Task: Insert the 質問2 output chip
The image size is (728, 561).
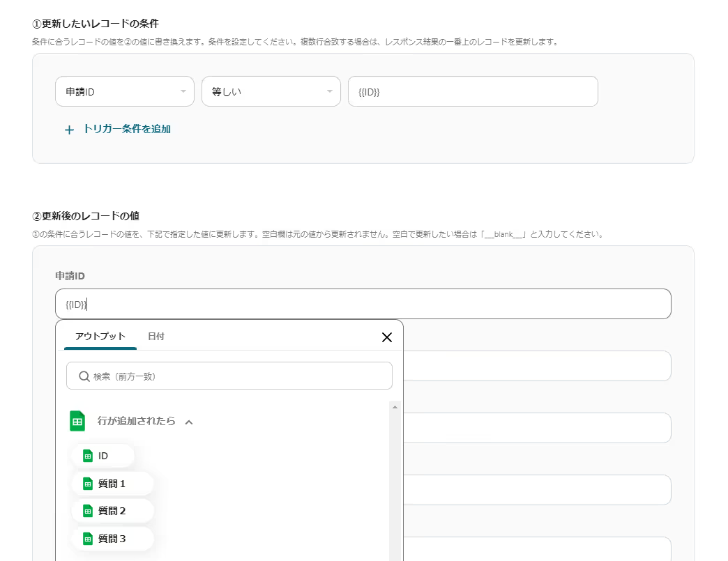Action: click(112, 511)
